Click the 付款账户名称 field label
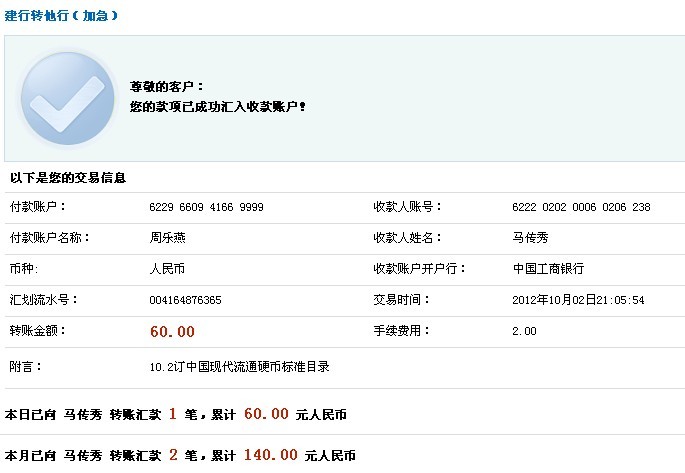 (49, 238)
